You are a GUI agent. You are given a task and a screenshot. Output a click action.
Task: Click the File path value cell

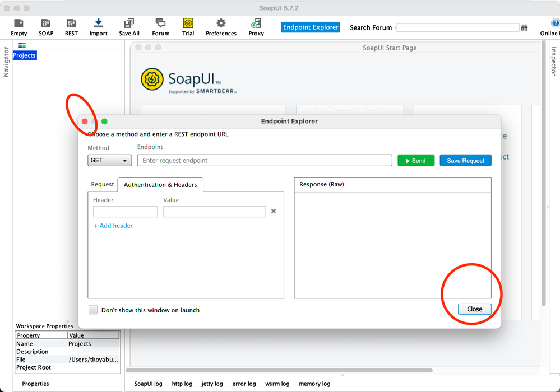(94, 360)
